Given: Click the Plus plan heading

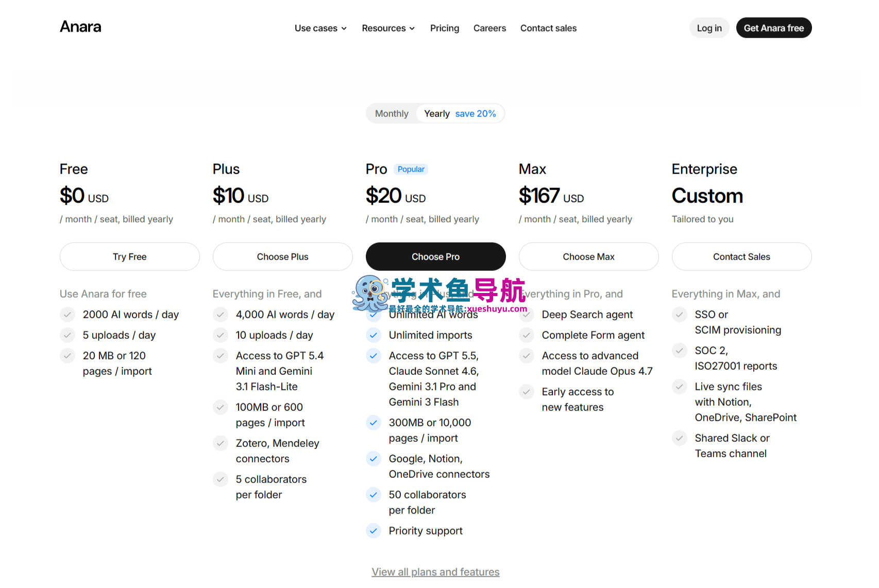Looking at the screenshot, I should pos(226,169).
